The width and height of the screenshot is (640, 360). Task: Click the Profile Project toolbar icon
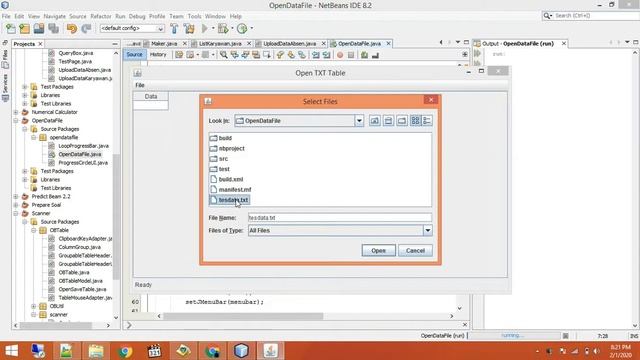click(x=242, y=29)
